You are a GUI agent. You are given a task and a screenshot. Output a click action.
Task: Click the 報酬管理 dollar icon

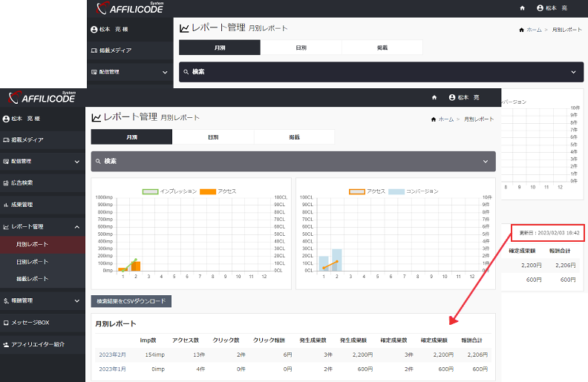(6, 300)
